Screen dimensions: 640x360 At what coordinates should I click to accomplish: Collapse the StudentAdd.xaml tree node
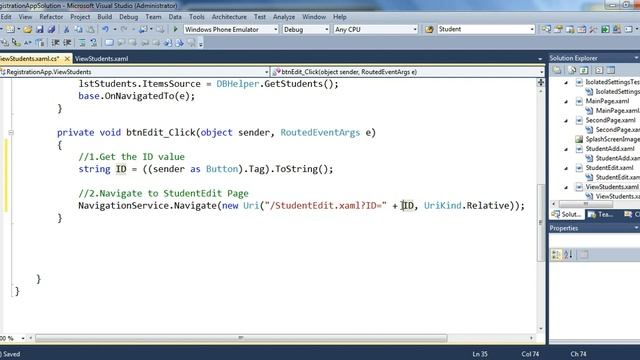coord(566,149)
